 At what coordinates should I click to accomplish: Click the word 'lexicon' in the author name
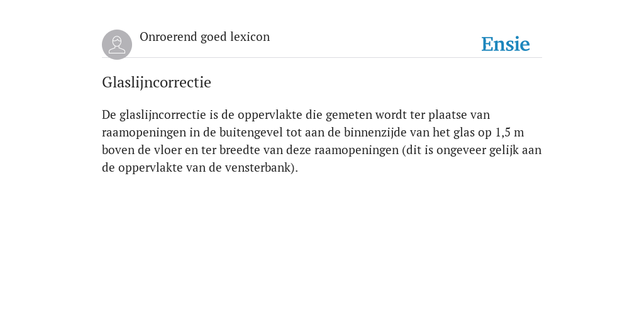[250, 36]
